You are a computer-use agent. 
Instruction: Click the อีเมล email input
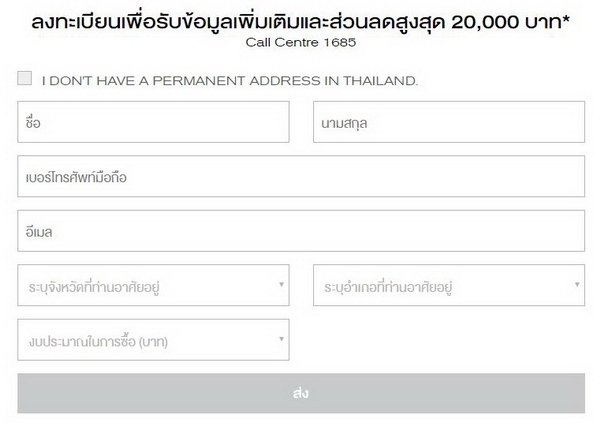tap(300, 231)
